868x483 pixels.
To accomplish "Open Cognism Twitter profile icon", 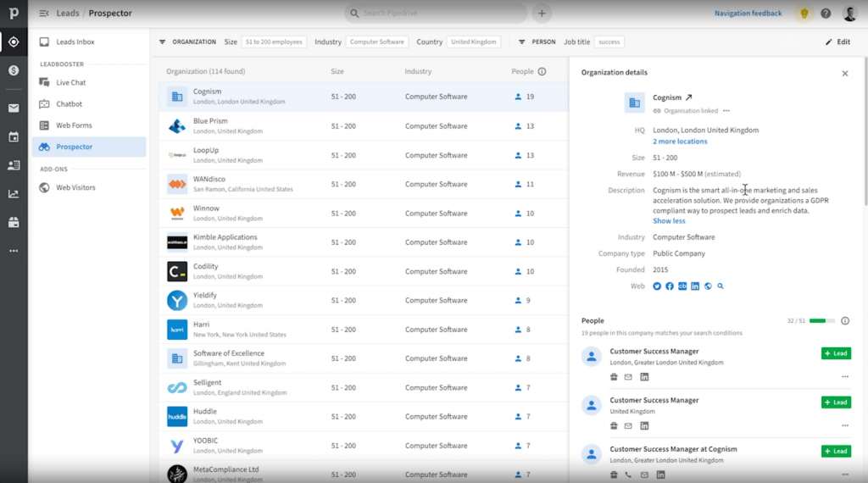I will pos(657,286).
